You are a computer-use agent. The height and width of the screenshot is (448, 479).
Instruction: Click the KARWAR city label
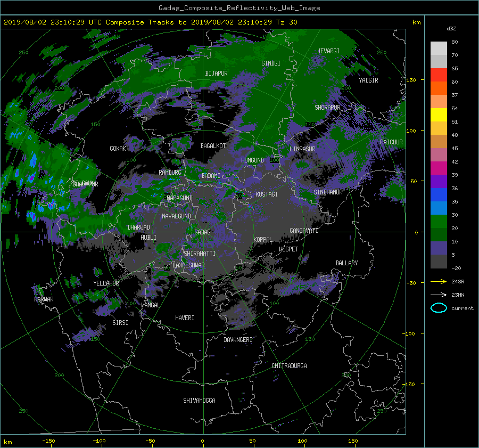pos(44,299)
